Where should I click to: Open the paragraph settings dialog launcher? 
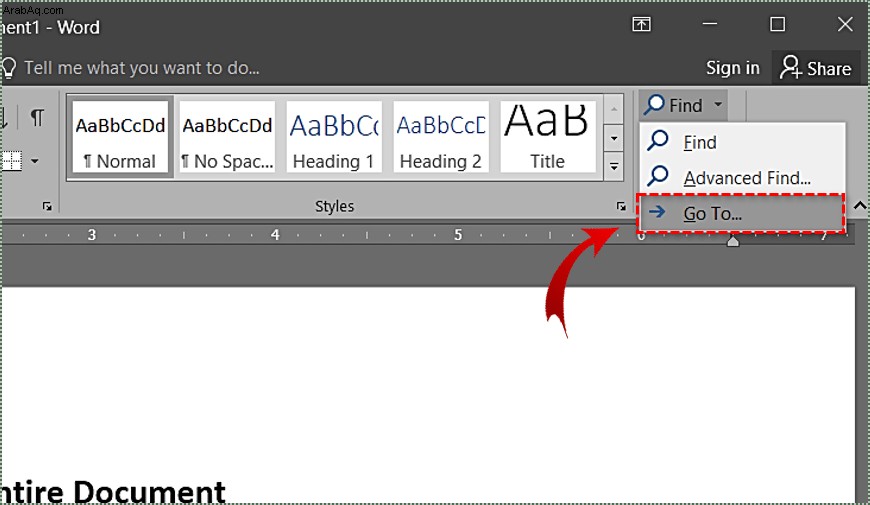click(47, 206)
